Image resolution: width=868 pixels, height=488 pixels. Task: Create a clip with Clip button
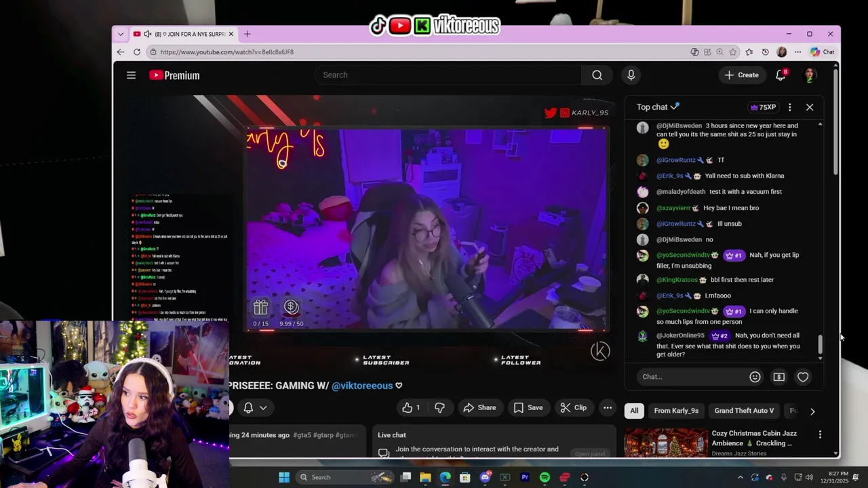(574, 407)
